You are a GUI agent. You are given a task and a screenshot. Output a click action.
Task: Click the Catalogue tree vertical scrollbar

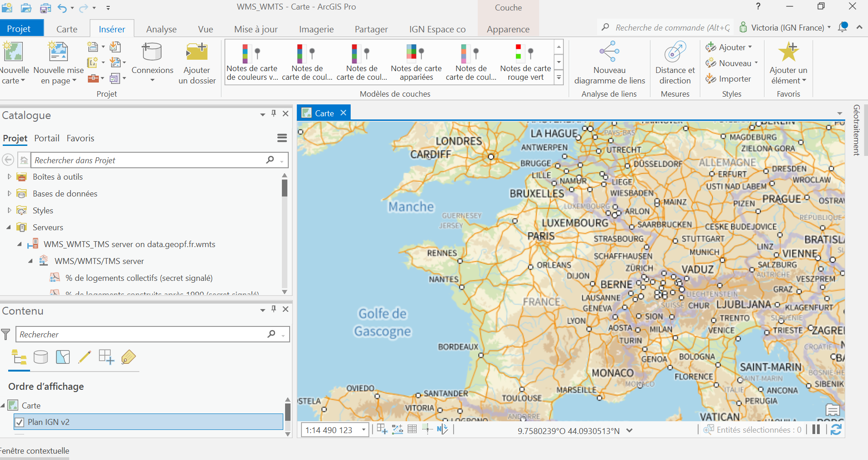tap(285, 234)
